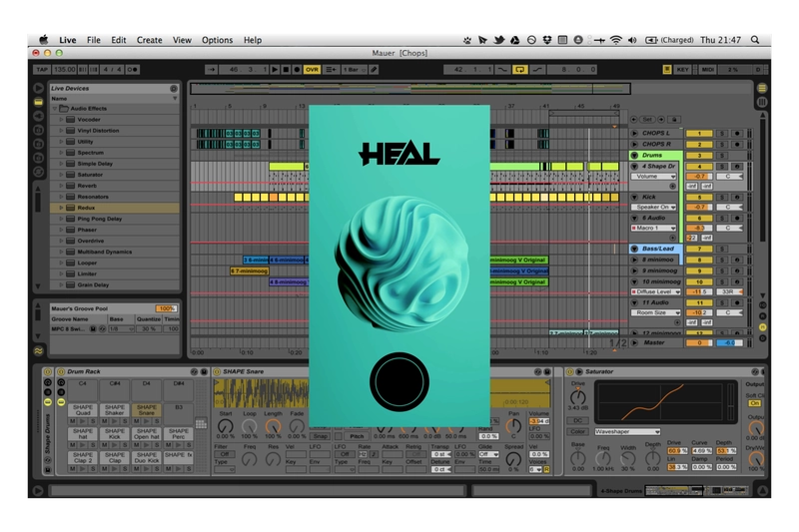Open the Edit menu
799x532 pixels.
click(x=119, y=40)
